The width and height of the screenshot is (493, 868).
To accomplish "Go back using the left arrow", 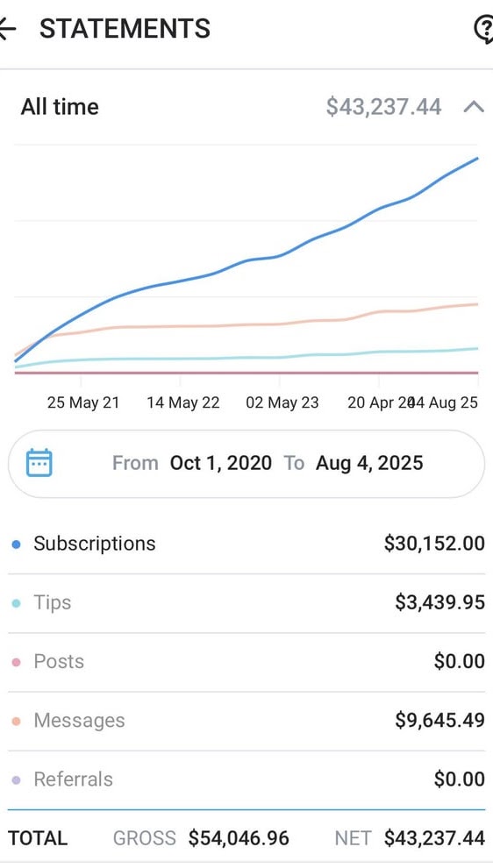I will click(x=7, y=29).
